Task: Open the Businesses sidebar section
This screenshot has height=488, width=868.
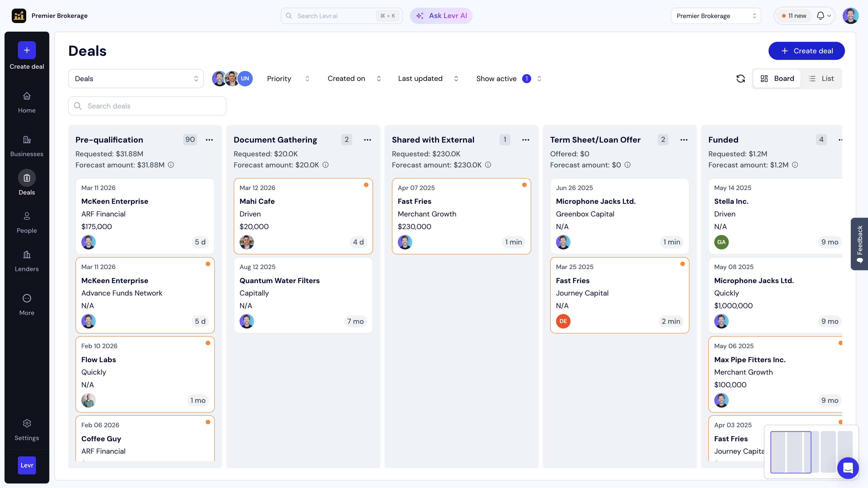Action: 27,146
